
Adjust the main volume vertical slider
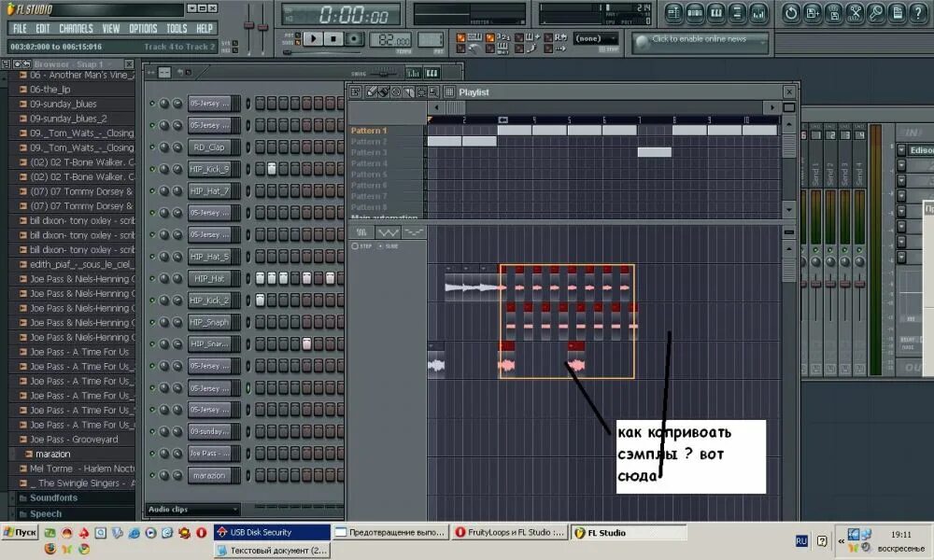pos(249,27)
